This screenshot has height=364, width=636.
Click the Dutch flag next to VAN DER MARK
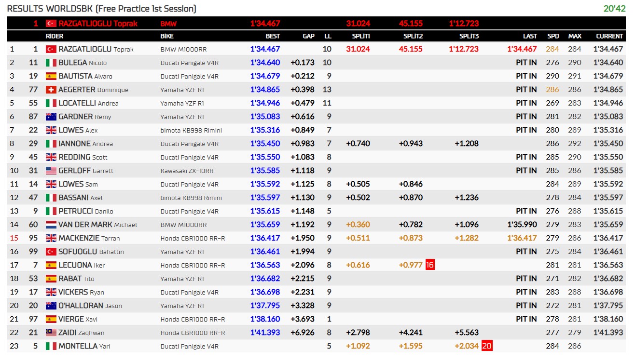51,225
